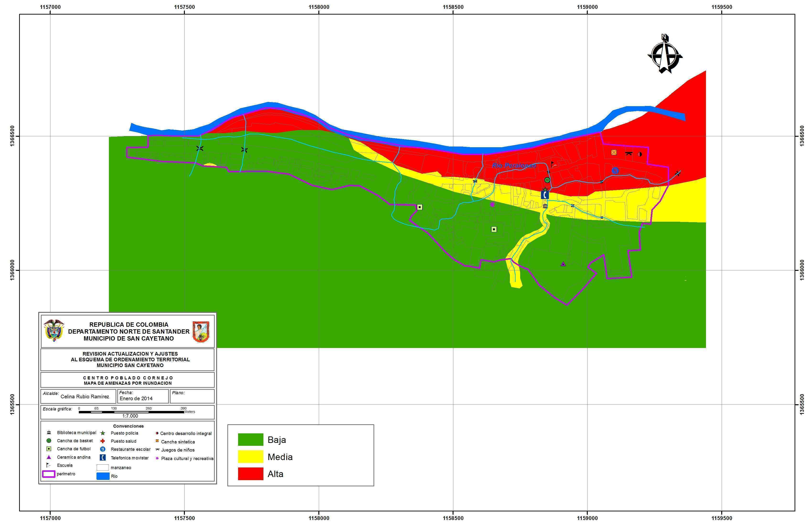Viewport: 812px width, 525px height.
Task: Click the blue Restaurante escolar marker on map
Action: [615, 170]
